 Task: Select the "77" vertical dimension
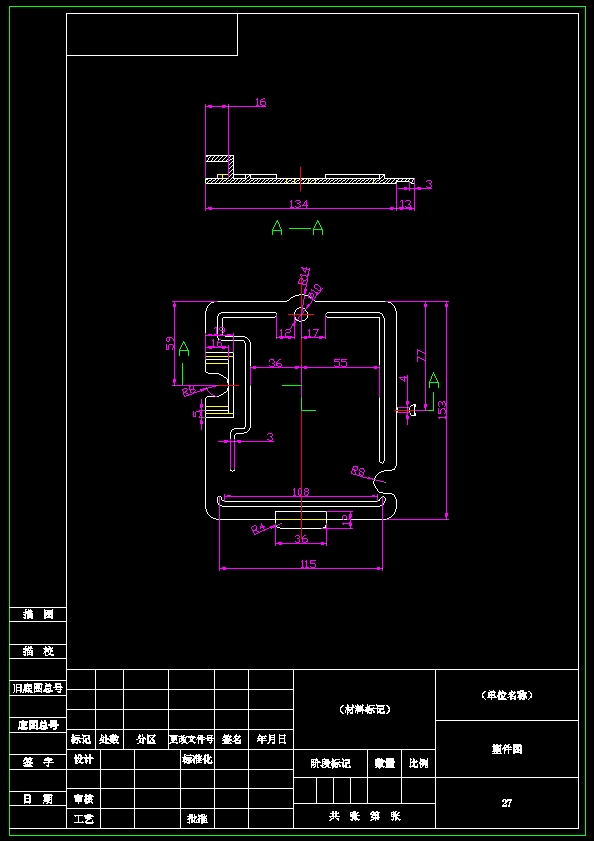click(420, 355)
